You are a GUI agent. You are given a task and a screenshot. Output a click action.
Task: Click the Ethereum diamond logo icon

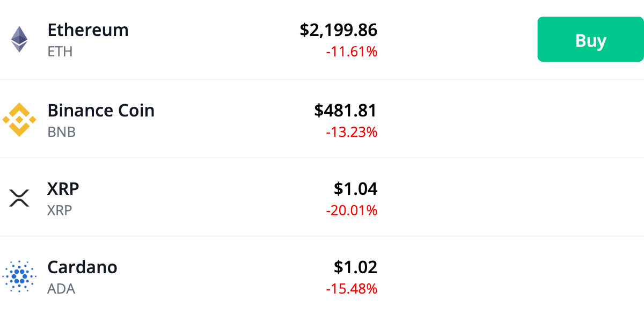pyautogui.click(x=19, y=40)
